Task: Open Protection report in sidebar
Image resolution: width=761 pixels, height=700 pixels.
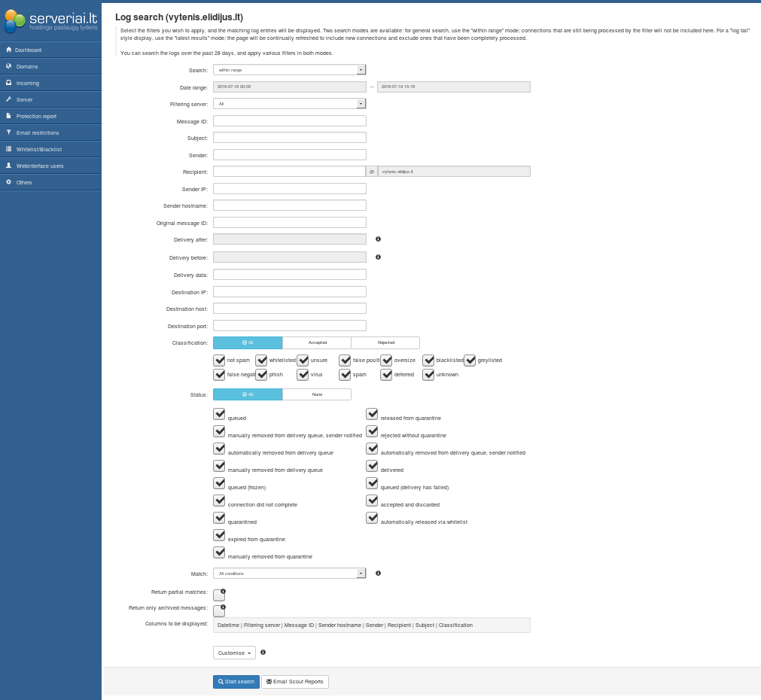Action: pyautogui.click(x=36, y=116)
